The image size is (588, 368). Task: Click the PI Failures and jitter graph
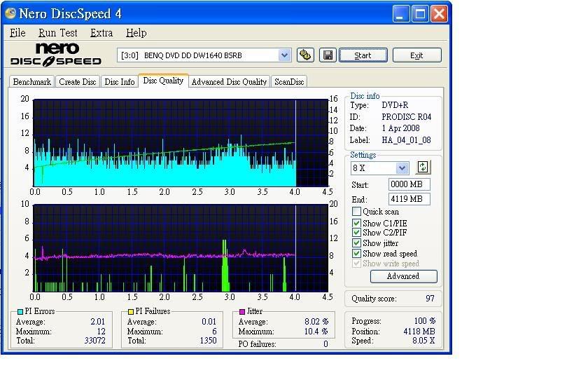pos(181,248)
